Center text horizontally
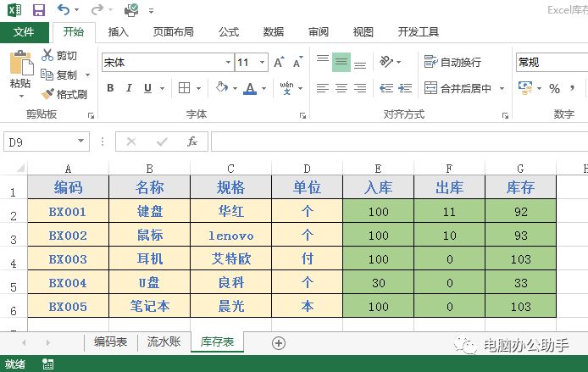The width and height of the screenshot is (588, 372). click(341, 88)
